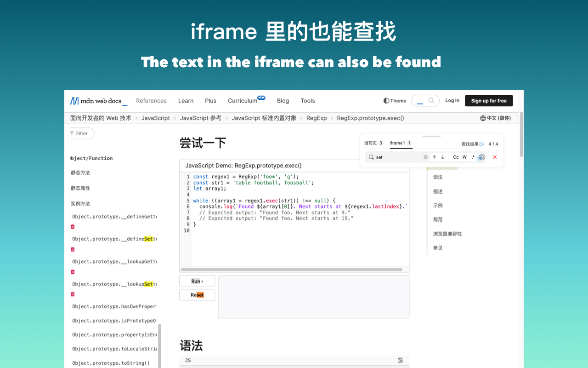Switch to the 当前页 results tab

(373, 143)
